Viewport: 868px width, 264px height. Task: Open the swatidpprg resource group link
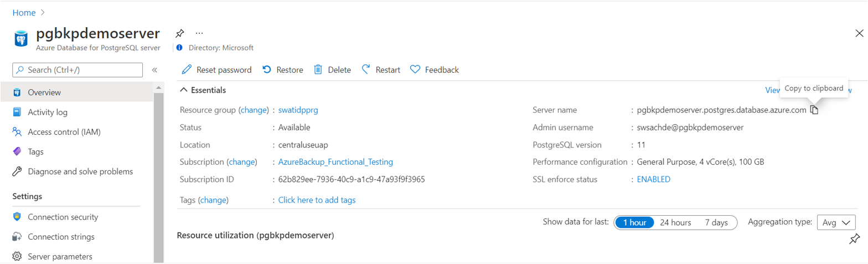(x=298, y=110)
